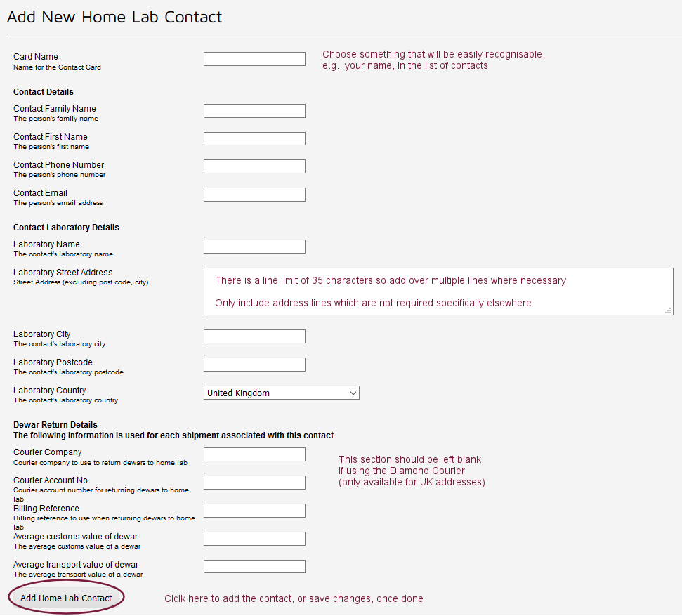Click into the Contact First Name box
Image resolution: width=682 pixels, height=616 pixels.
click(254, 138)
